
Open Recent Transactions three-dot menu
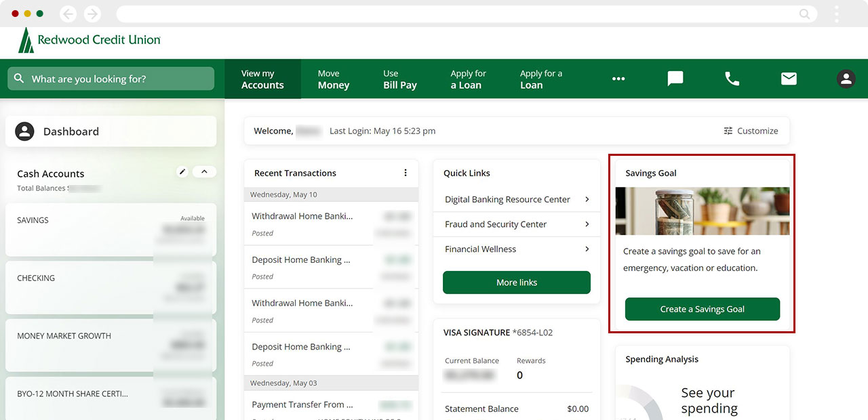[406, 173]
